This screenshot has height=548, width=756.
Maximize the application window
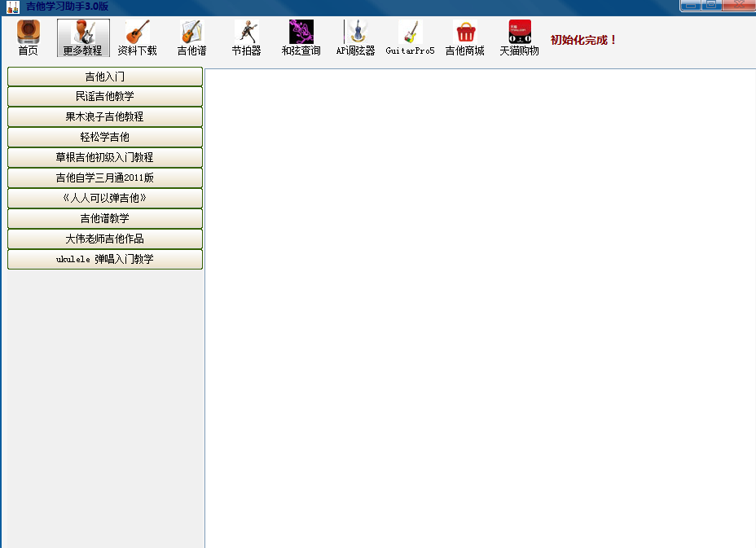711,5
